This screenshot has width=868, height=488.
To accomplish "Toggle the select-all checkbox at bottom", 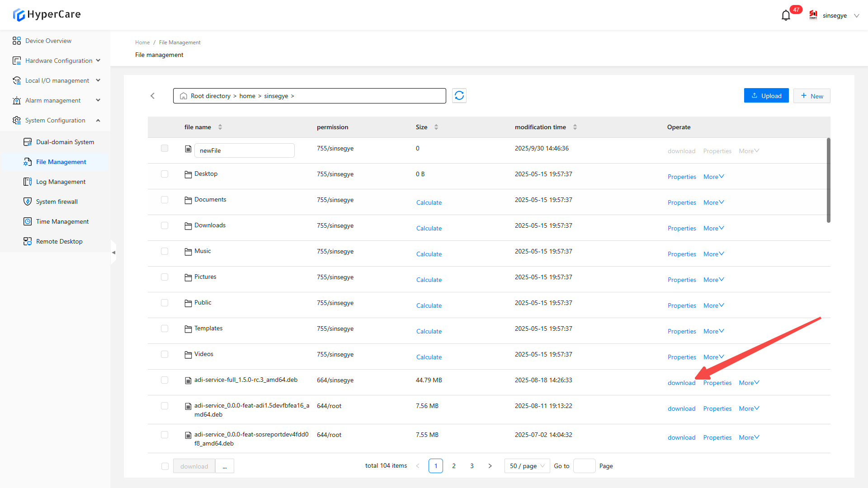I will pos(165,466).
